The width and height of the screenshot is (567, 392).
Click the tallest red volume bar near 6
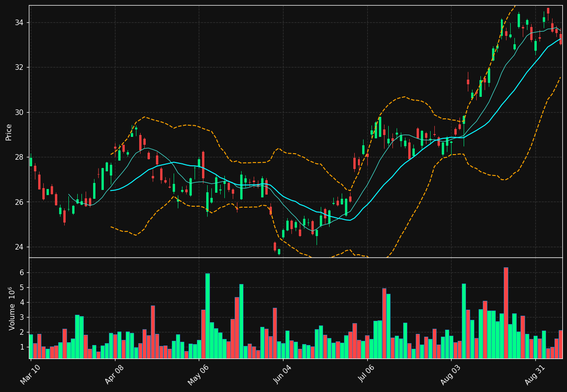pos(506,313)
